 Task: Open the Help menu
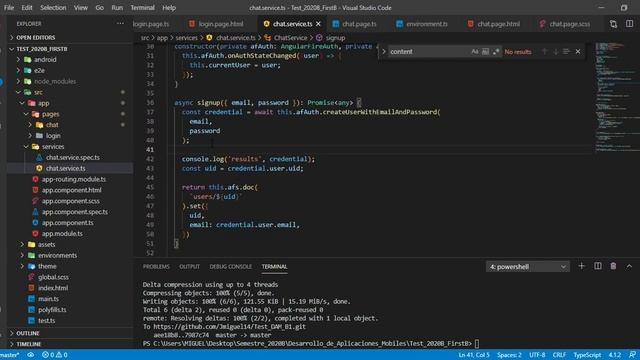[169, 8]
